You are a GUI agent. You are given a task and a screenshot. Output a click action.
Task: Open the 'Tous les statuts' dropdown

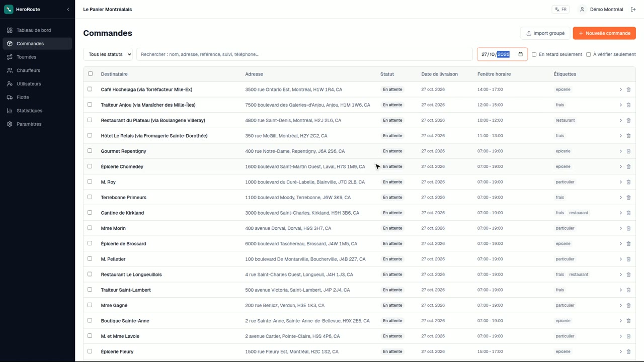(x=108, y=54)
